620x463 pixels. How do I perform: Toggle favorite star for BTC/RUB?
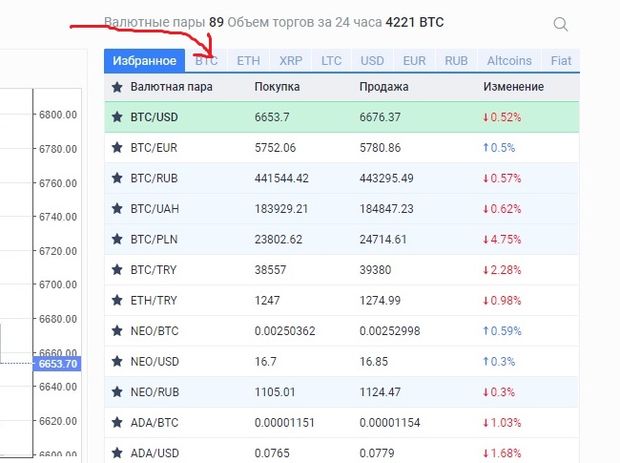click(116, 178)
